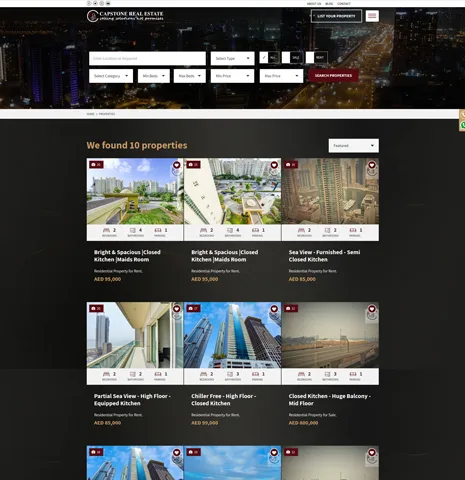The height and width of the screenshot is (480, 465).
Task: Open the Select Category dropdown
Action: tap(111, 76)
